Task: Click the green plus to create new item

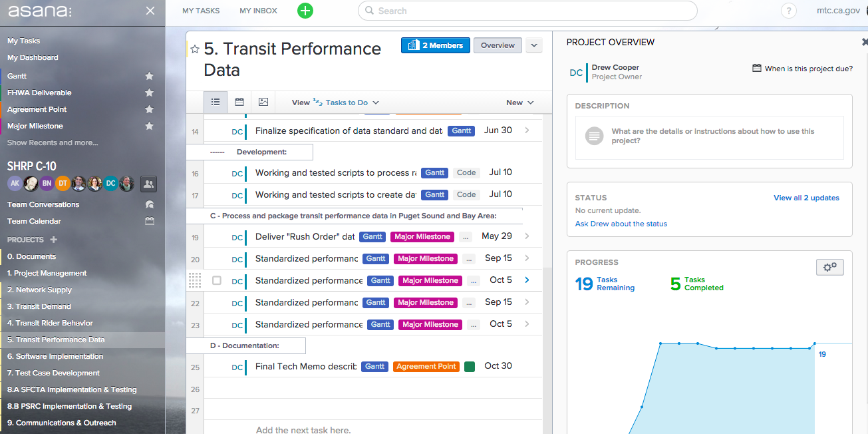Action: pyautogui.click(x=305, y=11)
